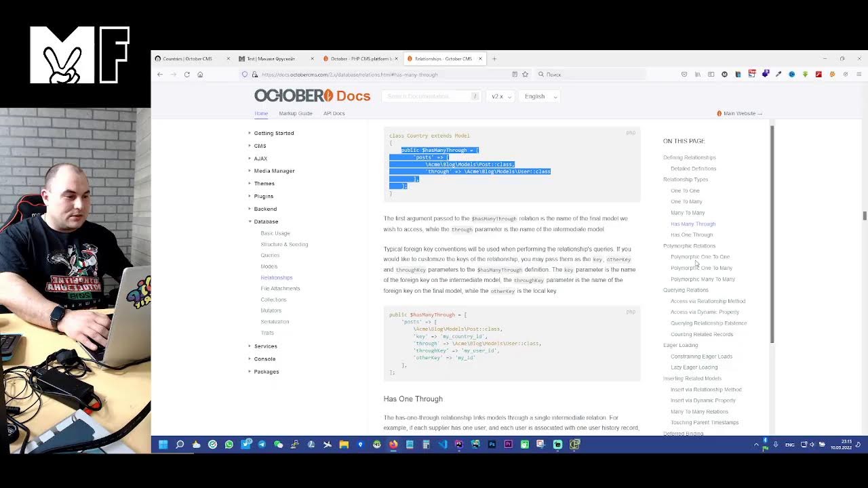Click the main page vertical scrollbar
Screen dimensions: 868x488
[x=864, y=216]
